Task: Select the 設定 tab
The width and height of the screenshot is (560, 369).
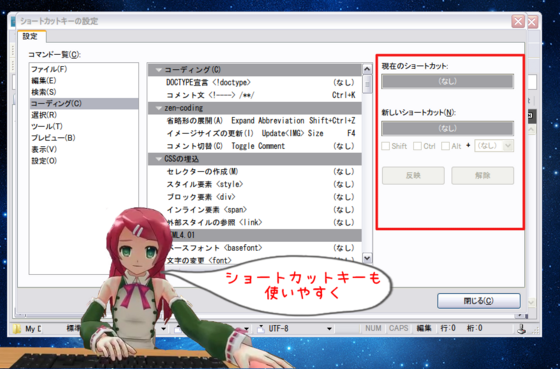Action: pyautogui.click(x=31, y=36)
